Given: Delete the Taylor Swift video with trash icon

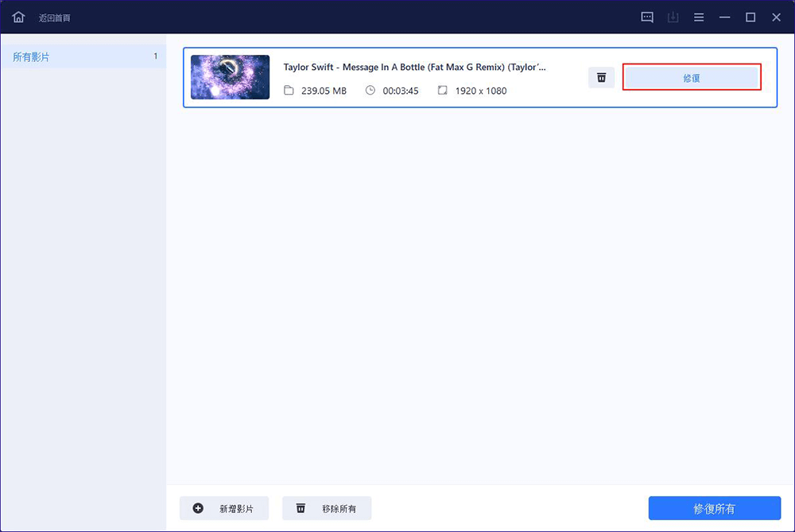Looking at the screenshot, I should coord(601,78).
